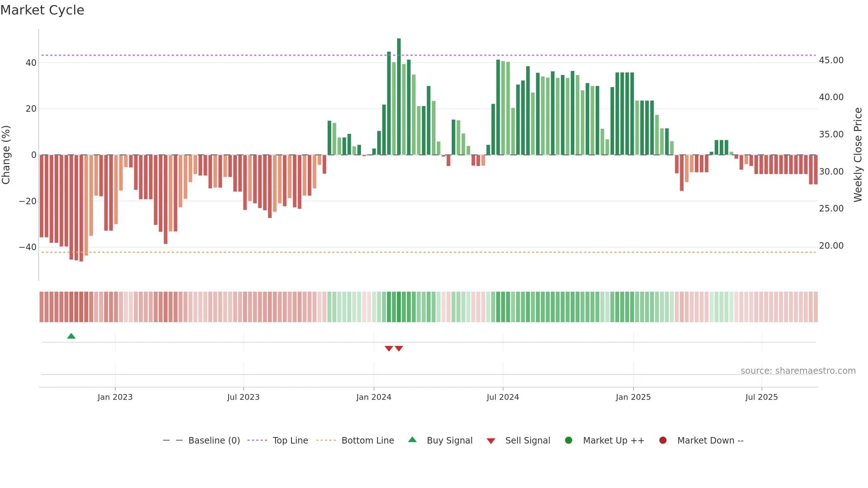Click the 25.00 price axis label
The image size is (868, 488).
(x=831, y=209)
